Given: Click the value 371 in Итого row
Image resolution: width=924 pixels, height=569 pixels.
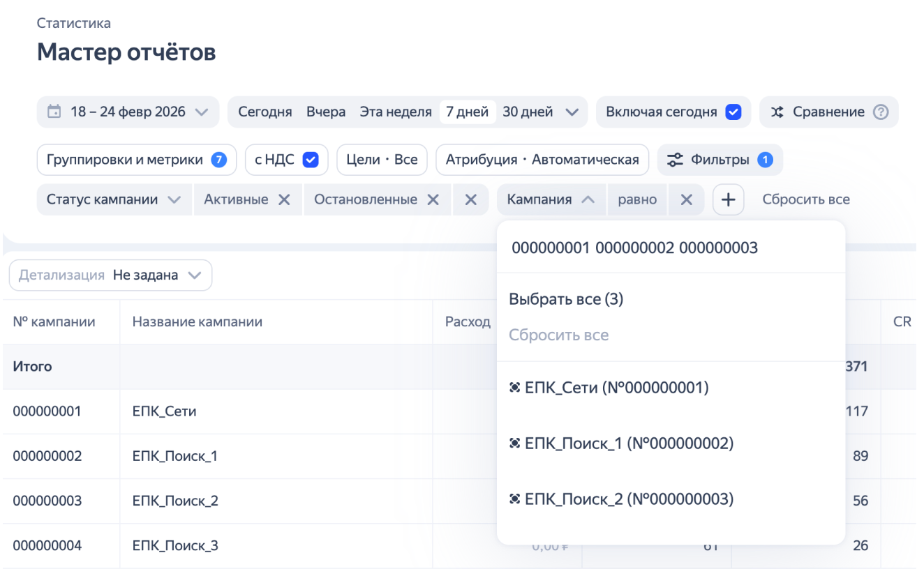Looking at the screenshot, I should [857, 366].
